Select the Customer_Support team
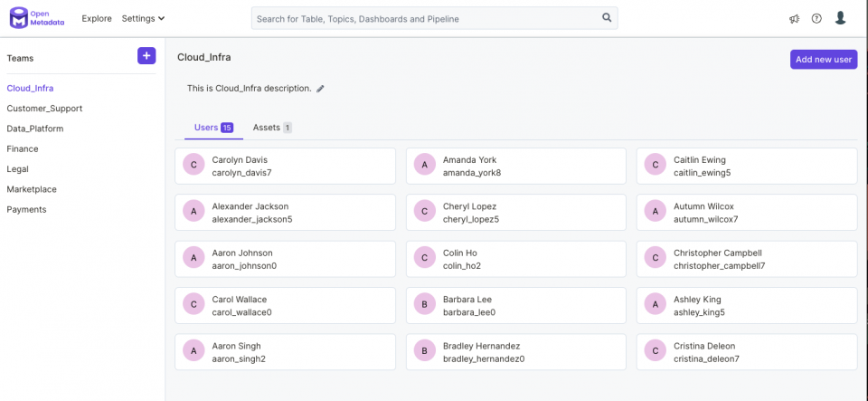 44,109
